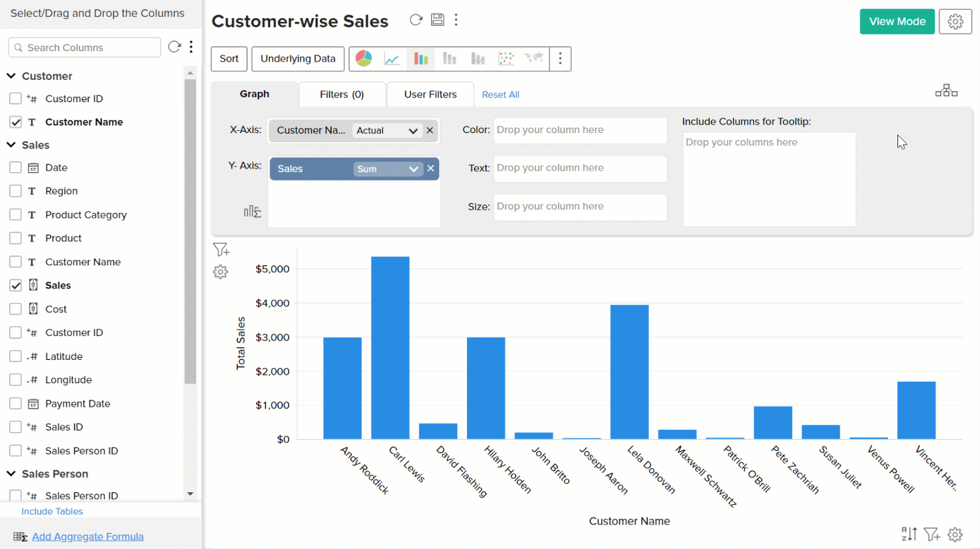The width and height of the screenshot is (980, 549).
Task: Uncheck the Sales column checkbox
Action: [15, 286]
